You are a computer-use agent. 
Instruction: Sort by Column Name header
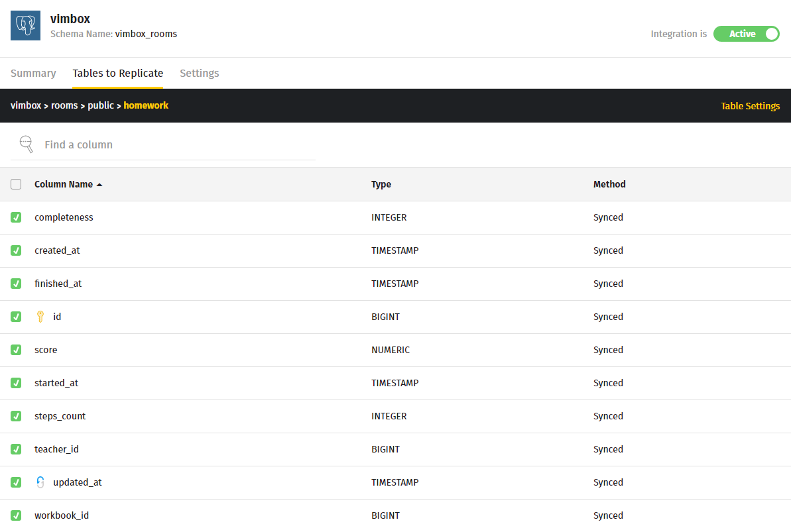pos(64,184)
